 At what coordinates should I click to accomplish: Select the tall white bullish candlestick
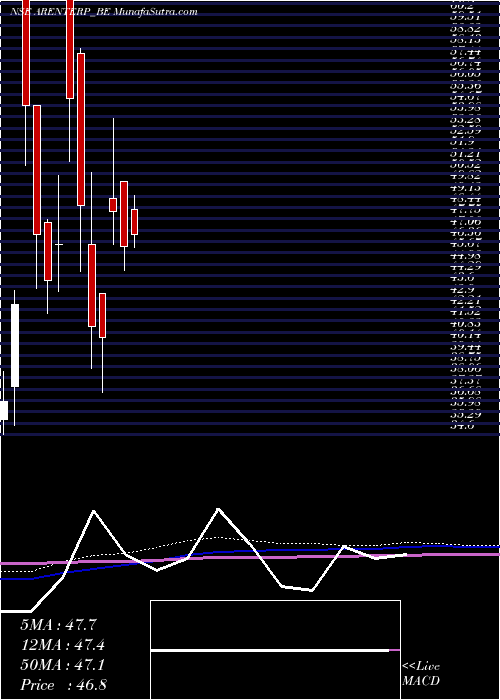coord(15,346)
